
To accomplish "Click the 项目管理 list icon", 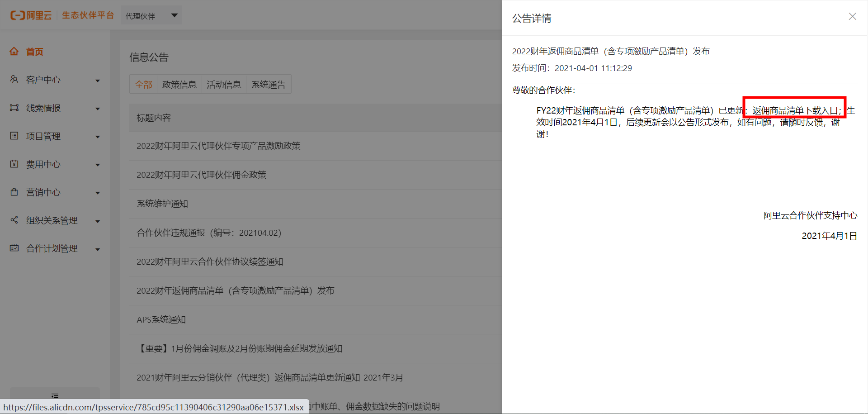I will 14,136.
